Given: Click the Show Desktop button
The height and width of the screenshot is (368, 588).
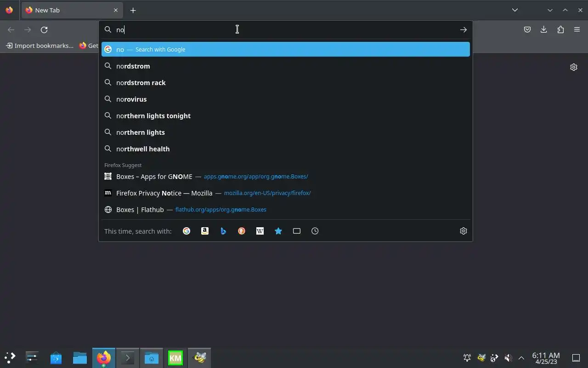Looking at the screenshot, I should 576,357.
